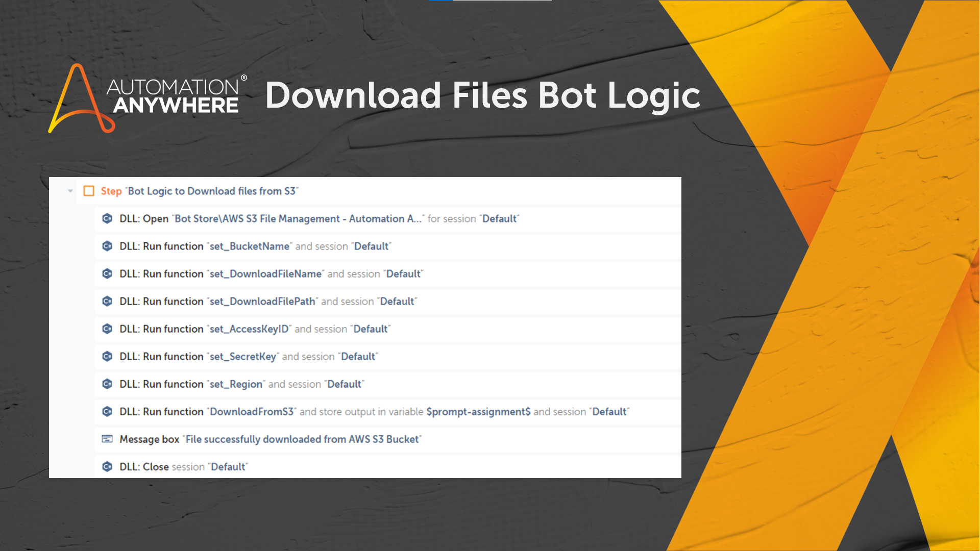This screenshot has width=980, height=551.
Task: Click DLL icon beside set_DownloadFilePath row
Action: tap(107, 301)
